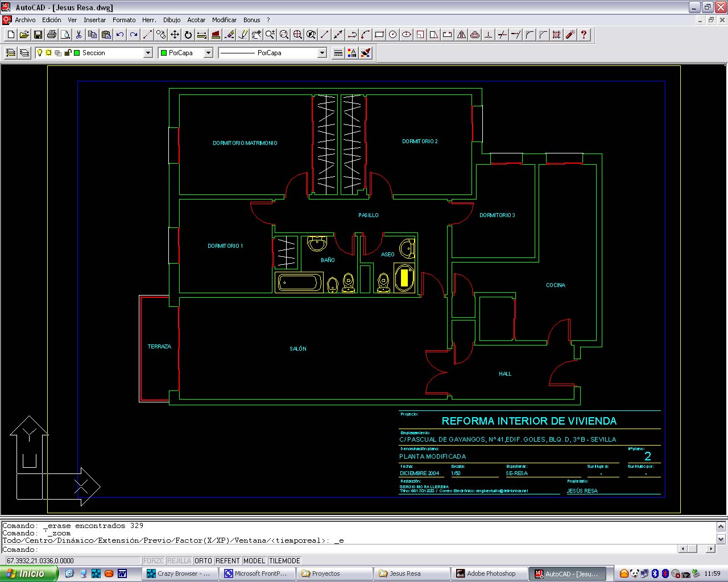728x582 pixels.
Task: Select the Pan (move arrows) tool
Action: 175,35
